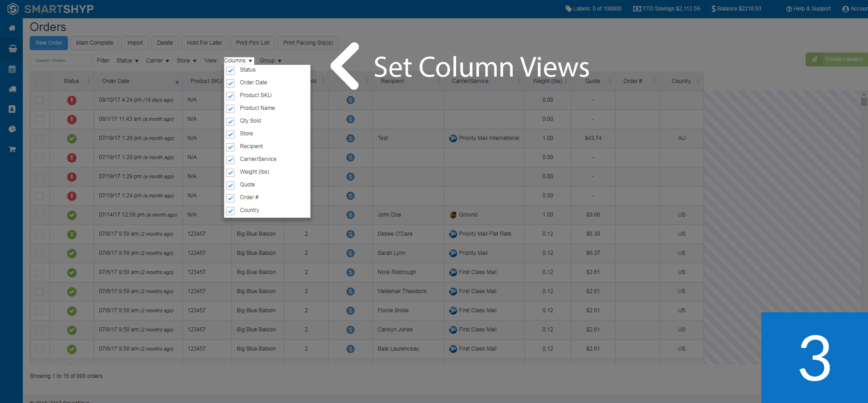This screenshot has width=868, height=403.
Task: Click the red error status icon for 08/10/17 order
Action: coord(72,100)
